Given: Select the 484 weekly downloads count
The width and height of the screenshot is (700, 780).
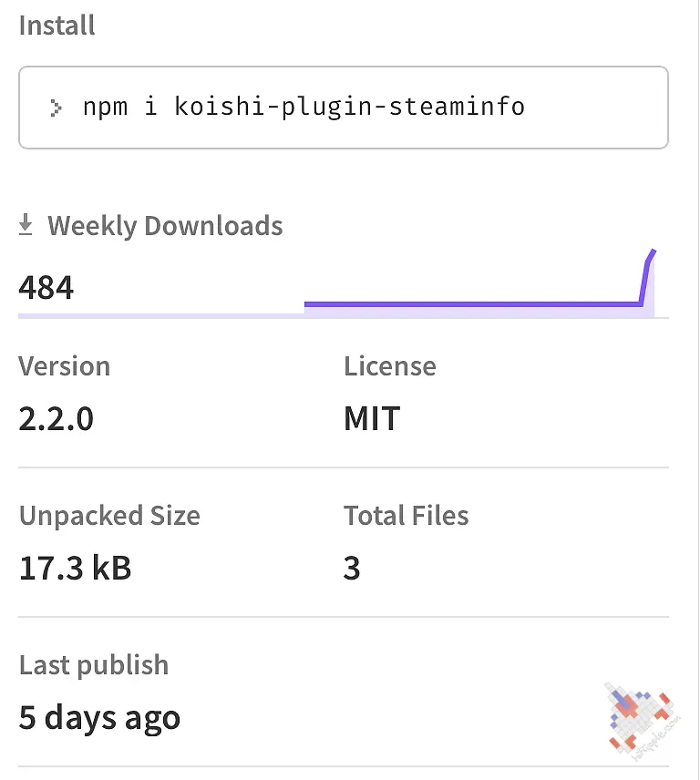Looking at the screenshot, I should [46, 288].
